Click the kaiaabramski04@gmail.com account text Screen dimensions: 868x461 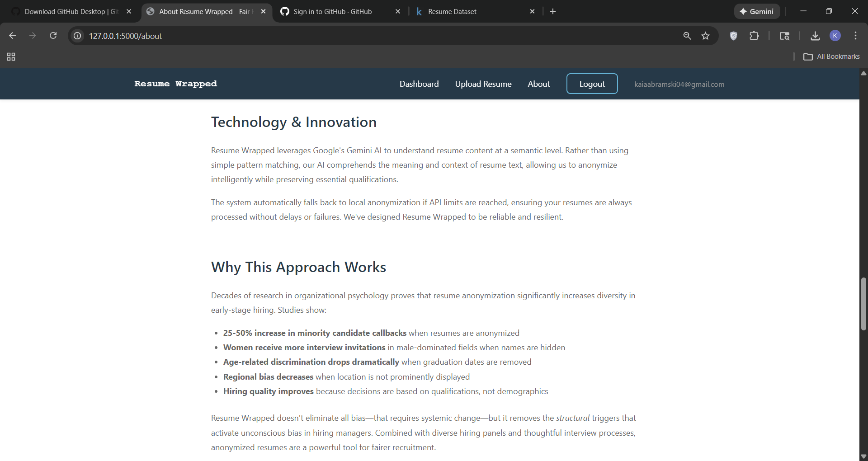679,84
